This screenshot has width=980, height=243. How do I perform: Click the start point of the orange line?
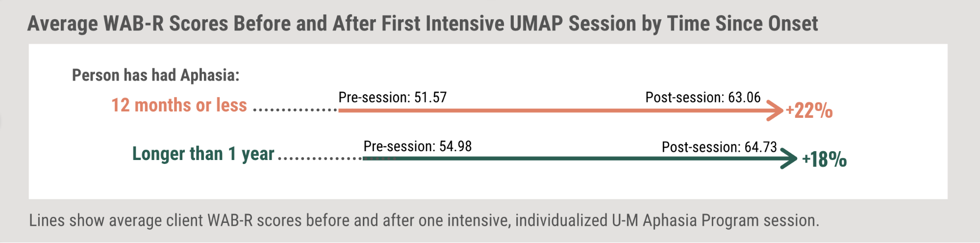coord(340,110)
